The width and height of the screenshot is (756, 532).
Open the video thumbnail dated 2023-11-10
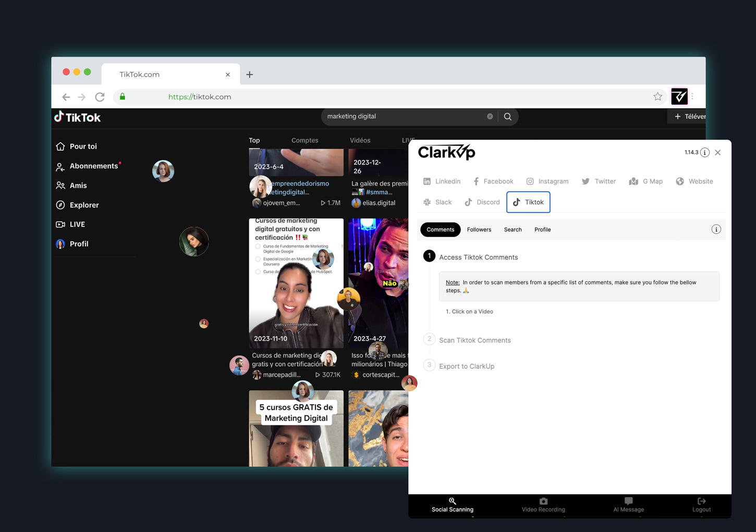[x=296, y=283]
